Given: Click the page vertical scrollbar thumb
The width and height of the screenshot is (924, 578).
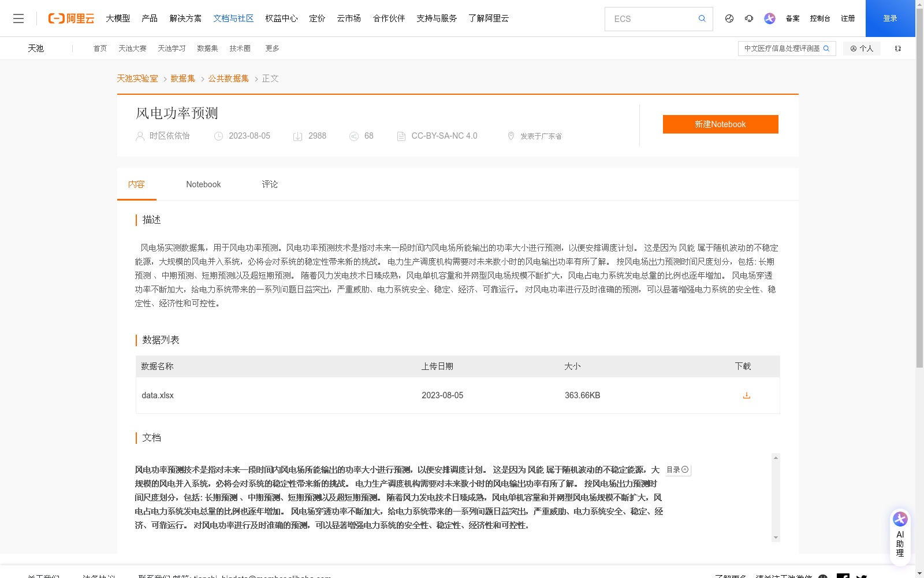Looking at the screenshot, I should (919, 188).
